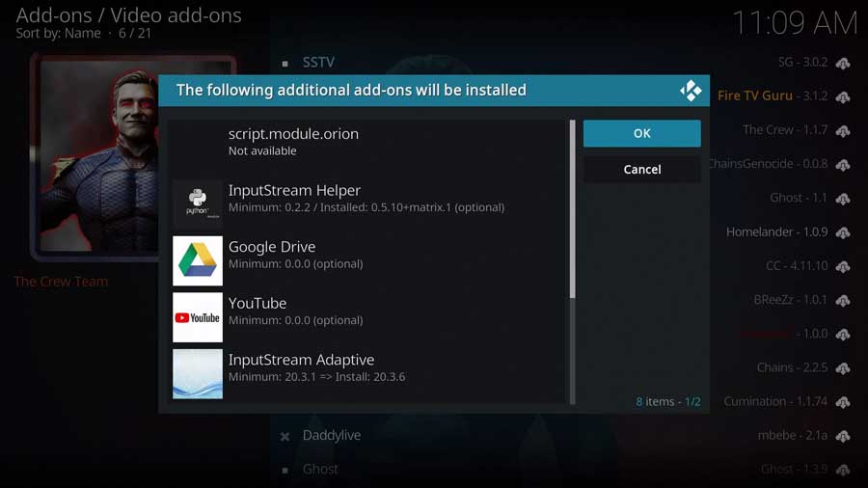Click the Google Drive logo icon

coord(198,260)
